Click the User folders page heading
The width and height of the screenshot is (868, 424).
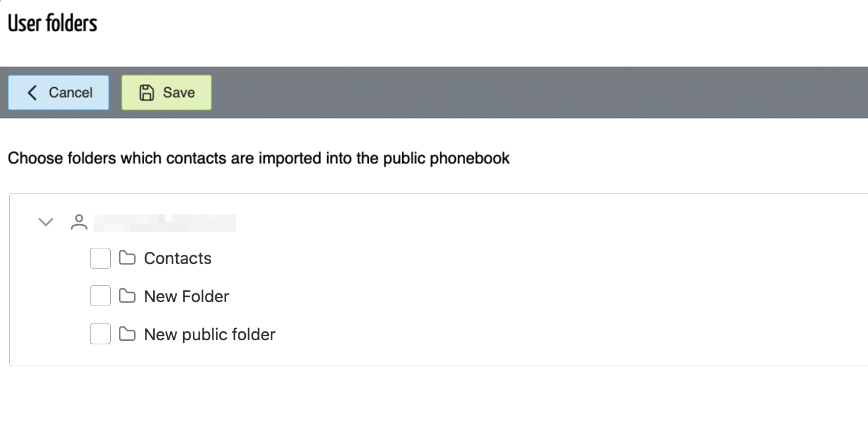click(53, 23)
